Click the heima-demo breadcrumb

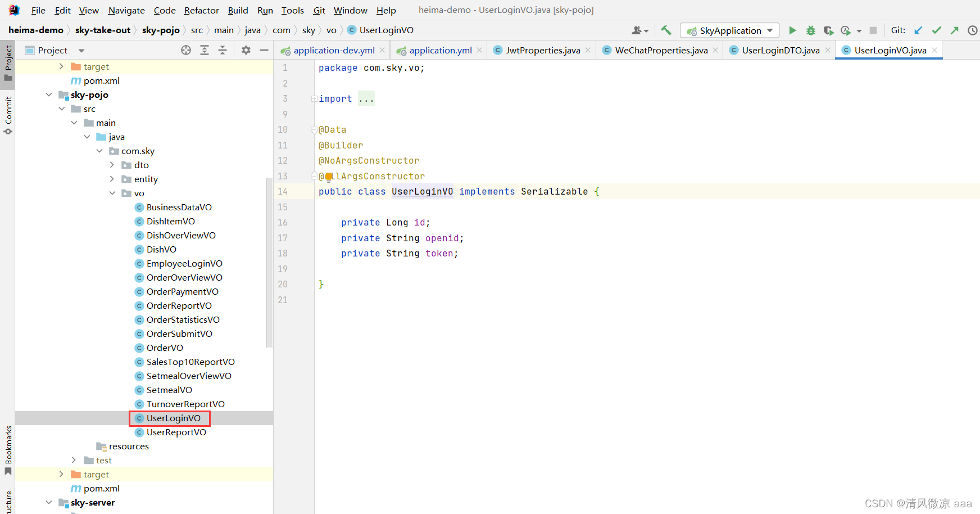[x=36, y=30]
